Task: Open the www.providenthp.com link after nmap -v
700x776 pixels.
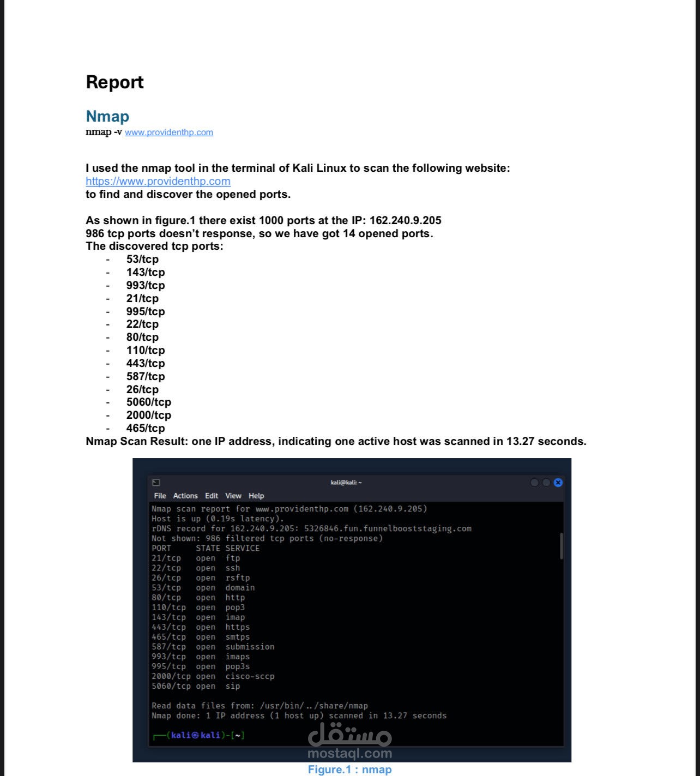Action: 169,132
